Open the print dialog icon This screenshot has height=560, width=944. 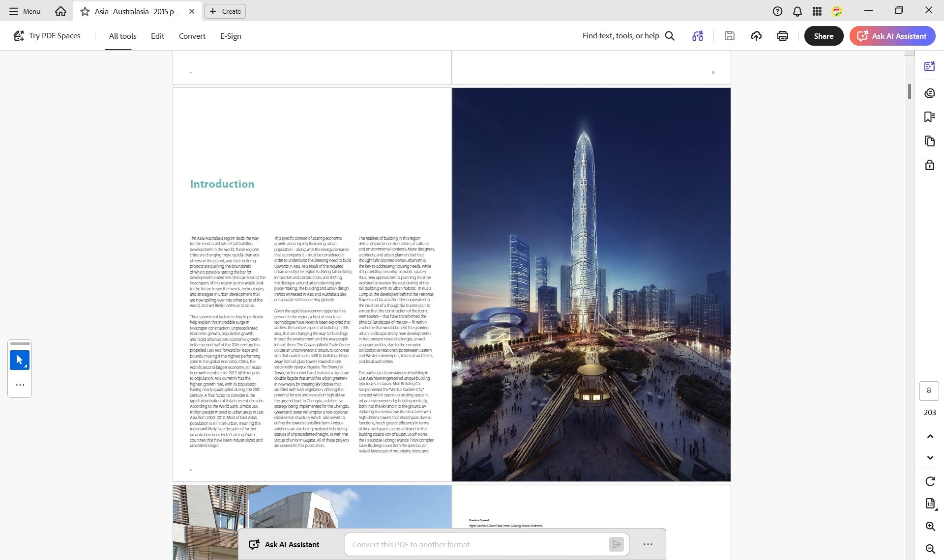click(x=783, y=36)
